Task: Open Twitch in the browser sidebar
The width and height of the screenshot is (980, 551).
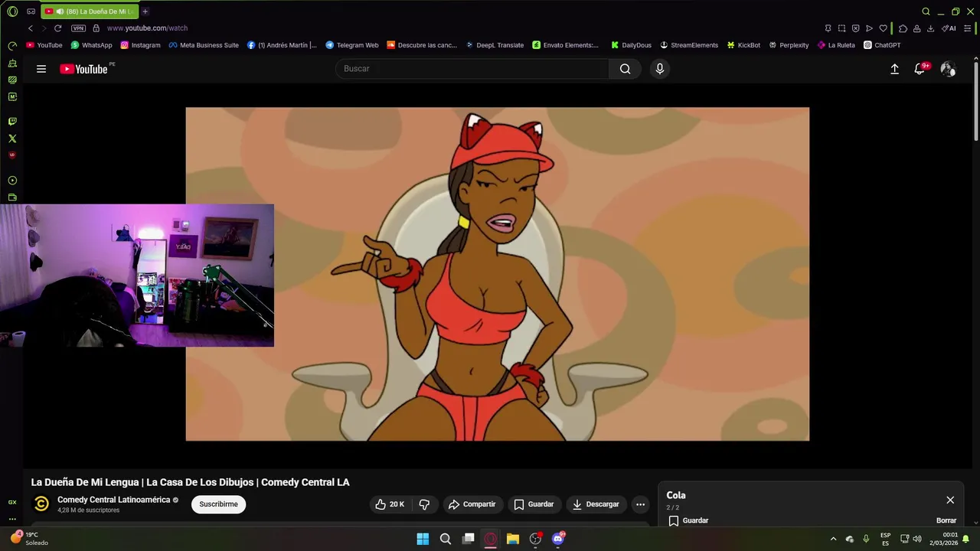Action: pyautogui.click(x=12, y=122)
